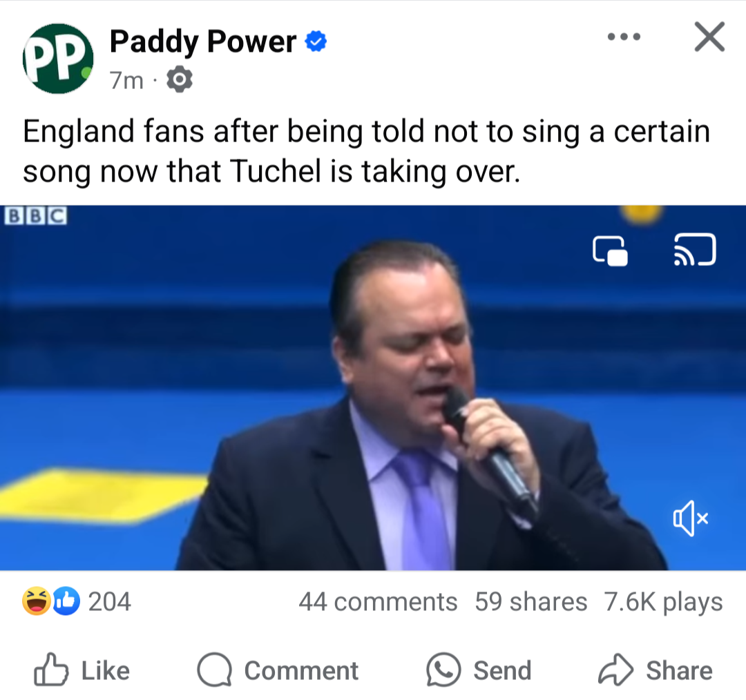Open the Paddy Power profile picture
This screenshot has width=746, height=700.
coord(58,59)
